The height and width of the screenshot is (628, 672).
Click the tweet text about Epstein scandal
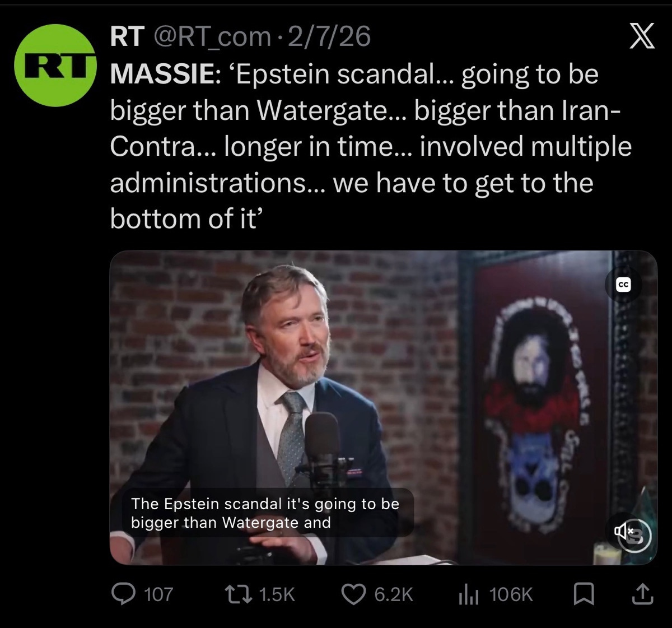click(371, 146)
